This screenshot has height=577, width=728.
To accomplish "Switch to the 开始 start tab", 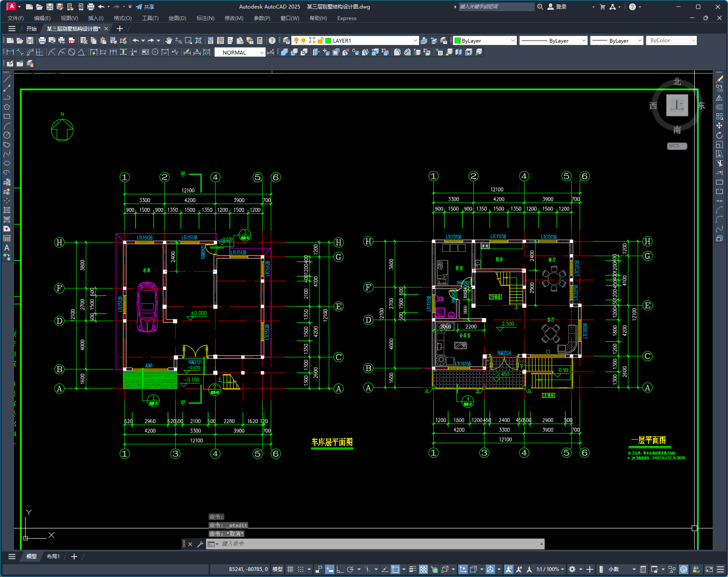I will [32, 29].
